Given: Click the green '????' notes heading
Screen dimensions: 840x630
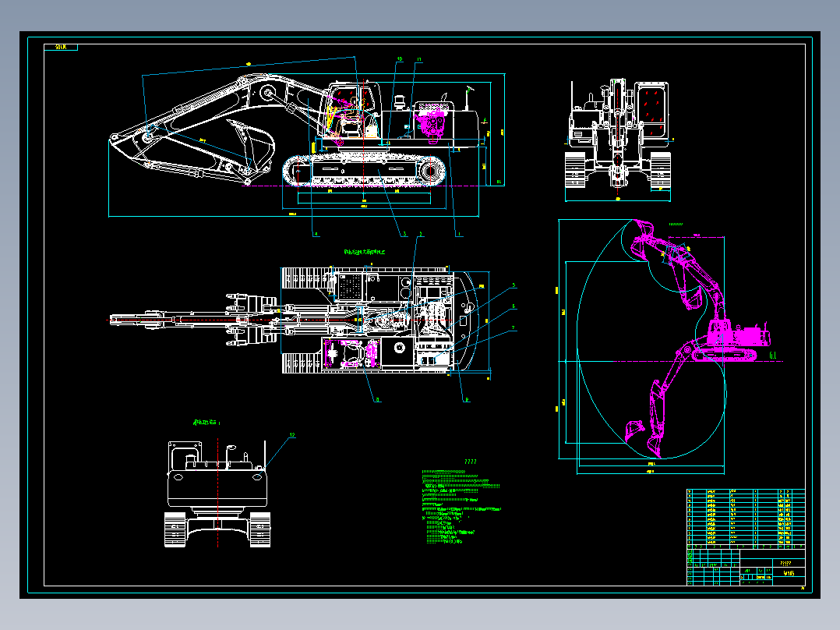Looking at the screenshot, I should coord(471,461).
